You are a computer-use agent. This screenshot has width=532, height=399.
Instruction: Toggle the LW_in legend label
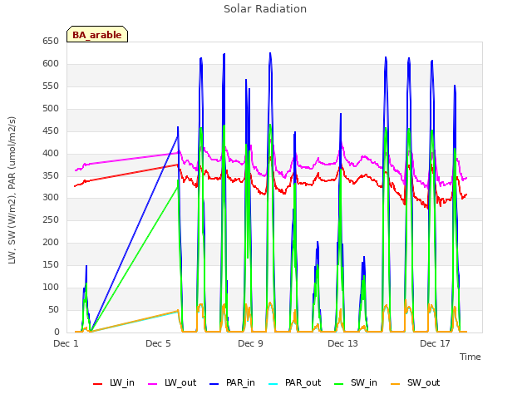[122, 383]
